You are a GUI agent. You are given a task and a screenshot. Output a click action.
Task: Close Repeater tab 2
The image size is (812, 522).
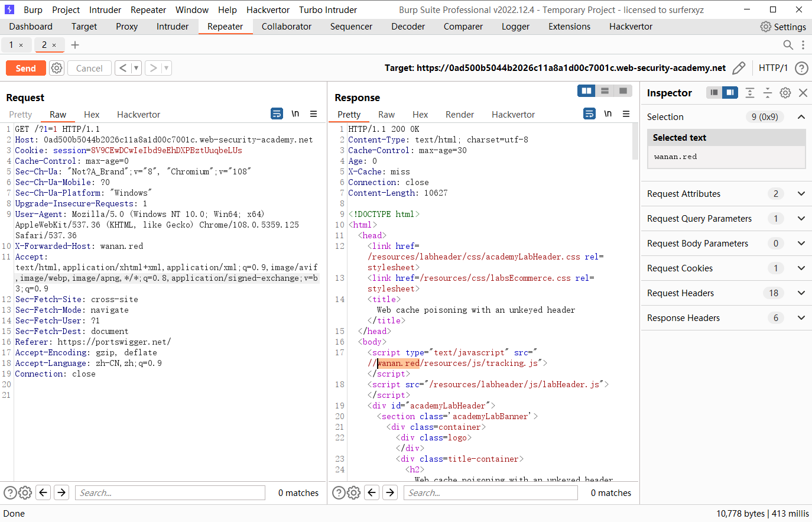tap(54, 45)
